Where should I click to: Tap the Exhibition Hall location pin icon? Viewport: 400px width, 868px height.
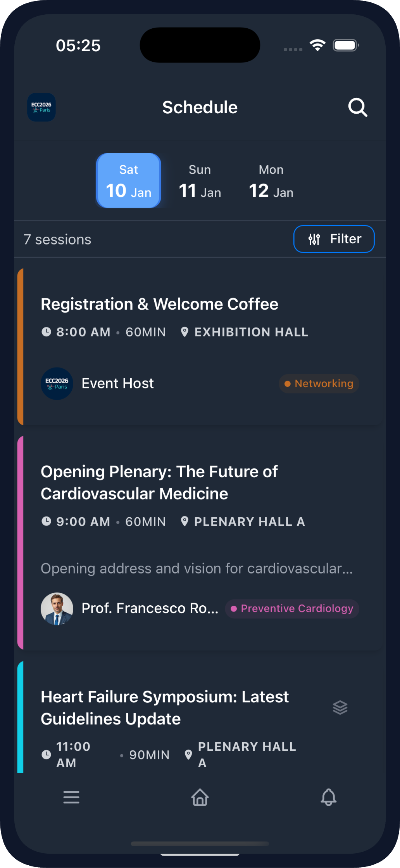coord(184,332)
